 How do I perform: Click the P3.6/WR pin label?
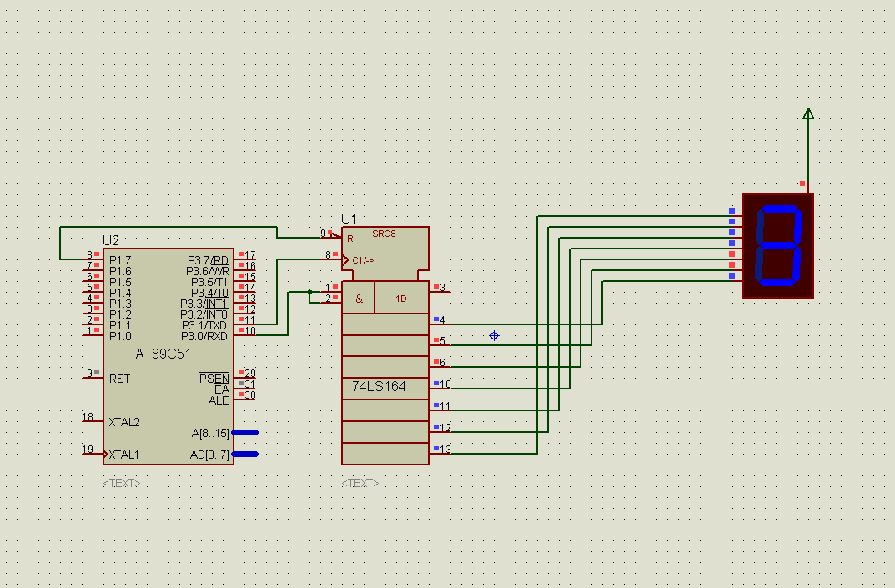[207, 271]
